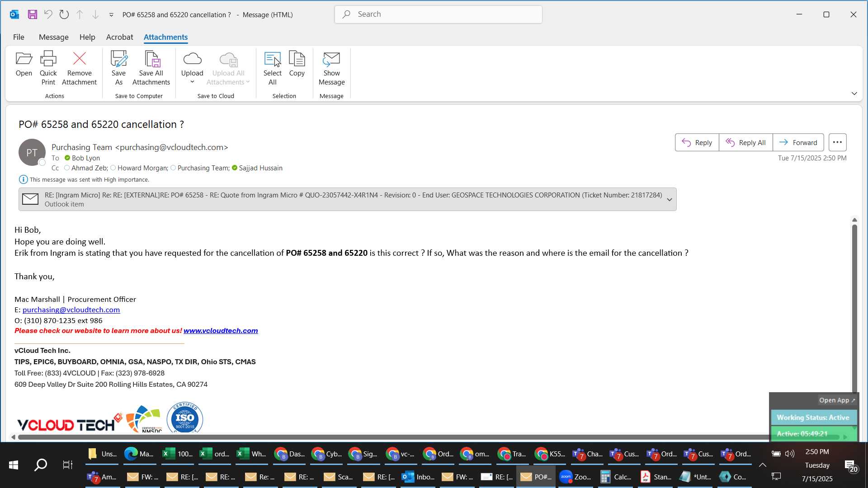
Task: Click the PT sender avatar
Action: 32,153
